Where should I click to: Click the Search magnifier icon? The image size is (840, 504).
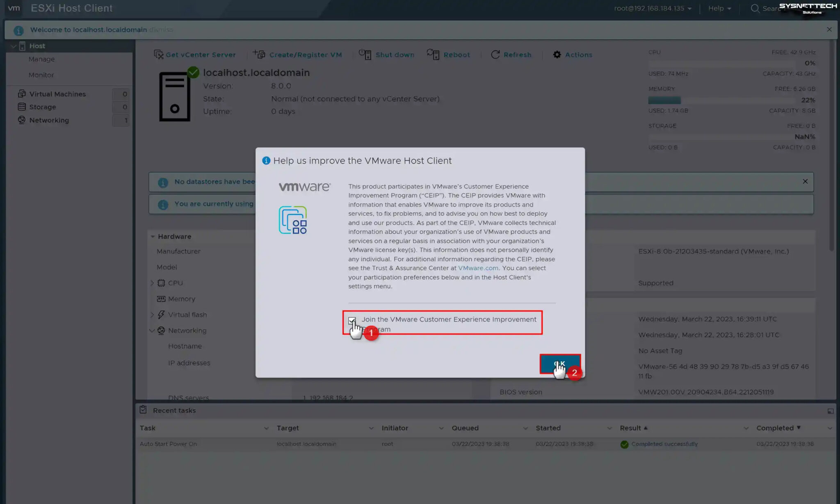[x=755, y=8]
